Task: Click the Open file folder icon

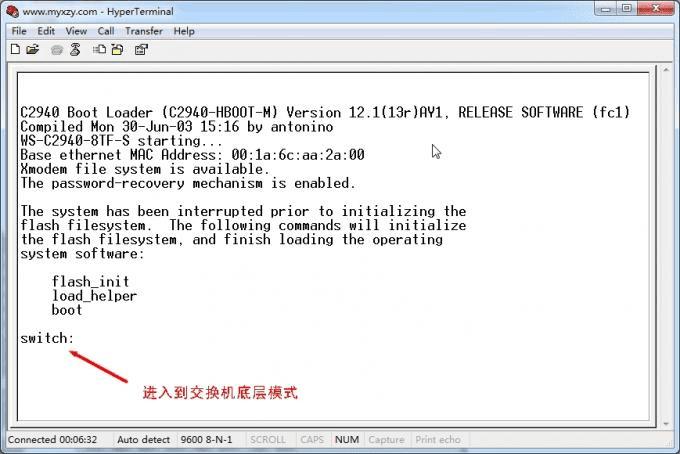Action: click(x=33, y=49)
